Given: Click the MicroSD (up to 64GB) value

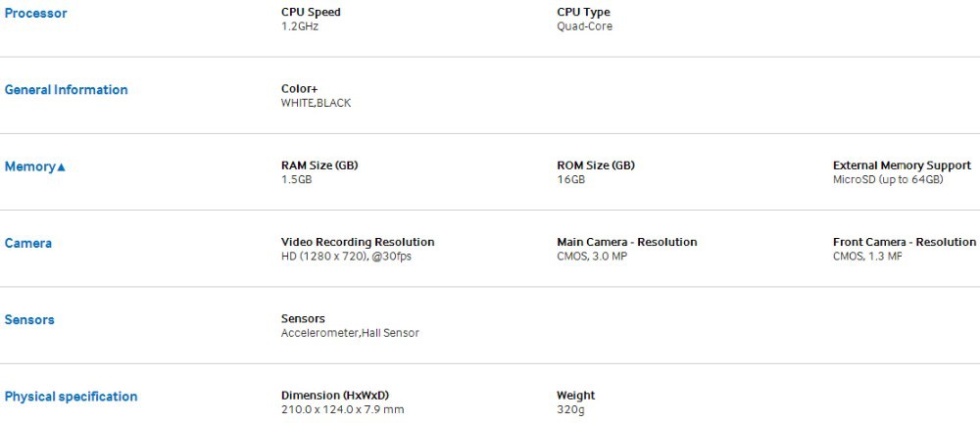Looking at the screenshot, I should pyautogui.click(x=888, y=179).
